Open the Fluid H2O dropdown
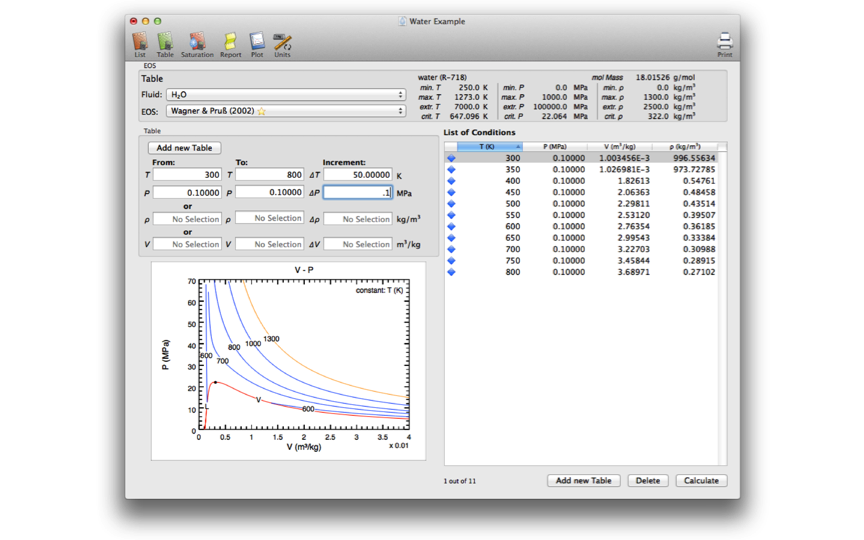Screen dimensions: 864x540 (x=286, y=95)
